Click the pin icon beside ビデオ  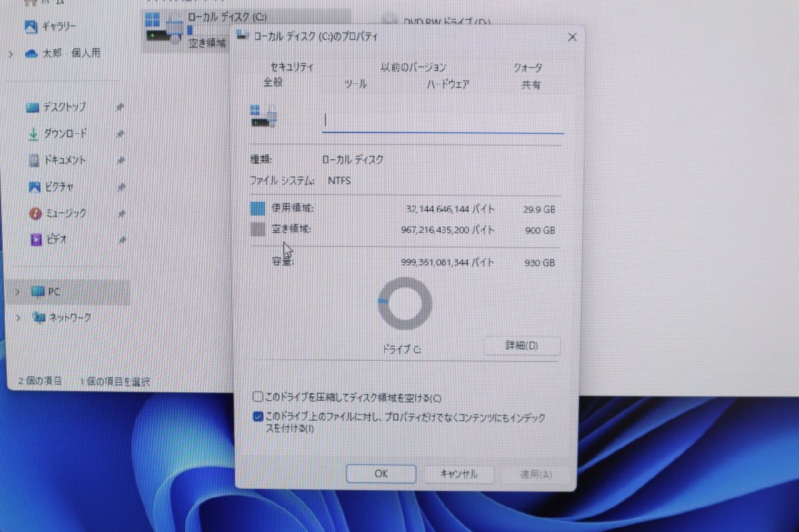pyautogui.click(x=121, y=239)
